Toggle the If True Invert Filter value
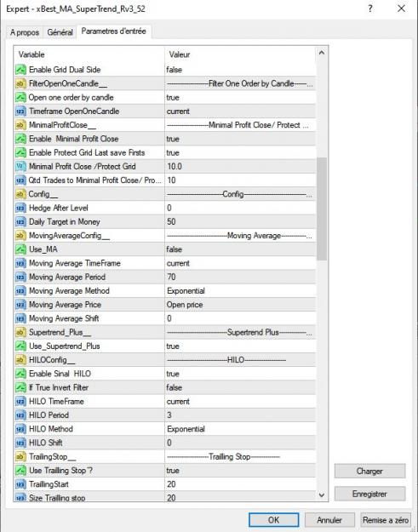Image resolution: width=418 pixels, height=532 pixels. tap(240, 387)
